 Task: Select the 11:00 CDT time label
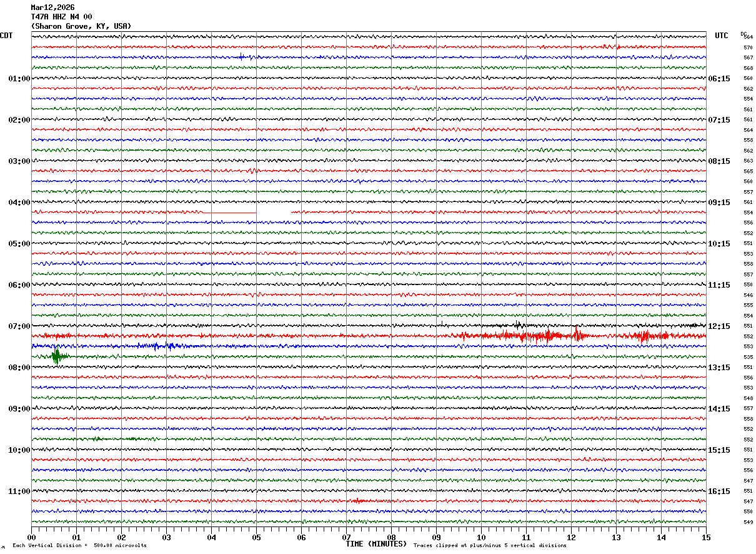[x=19, y=491]
